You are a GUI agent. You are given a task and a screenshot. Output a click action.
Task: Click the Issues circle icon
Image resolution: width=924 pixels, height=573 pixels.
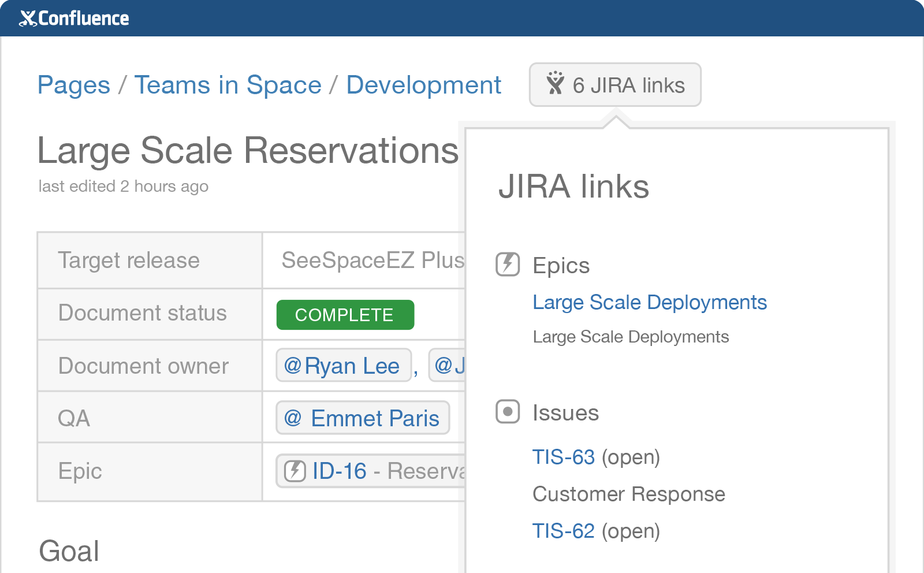(508, 412)
